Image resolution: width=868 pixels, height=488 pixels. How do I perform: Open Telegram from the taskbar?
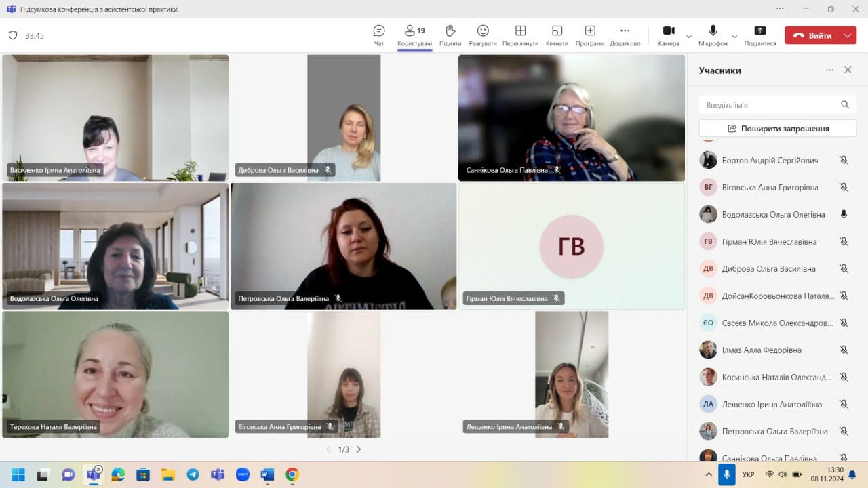tap(193, 474)
